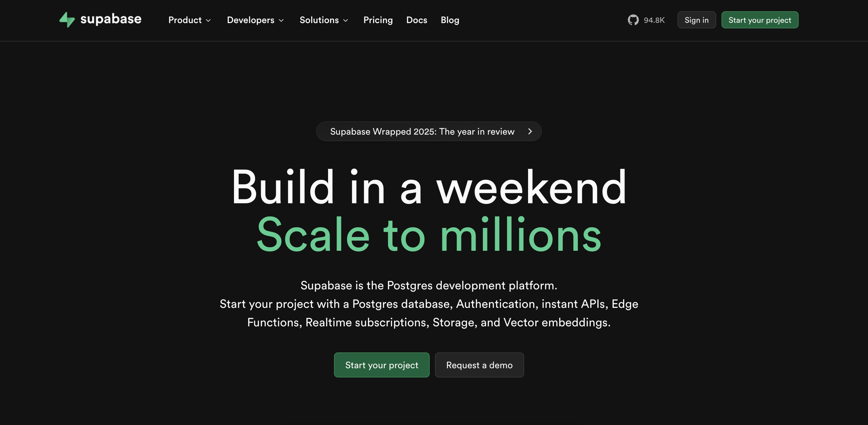
Task: Expand the chevron next to Product
Action: 209,20
